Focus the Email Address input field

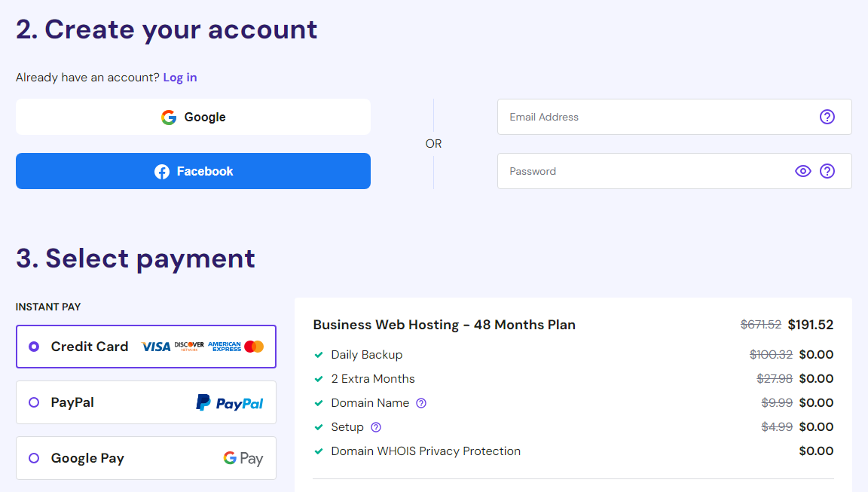[x=674, y=117]
